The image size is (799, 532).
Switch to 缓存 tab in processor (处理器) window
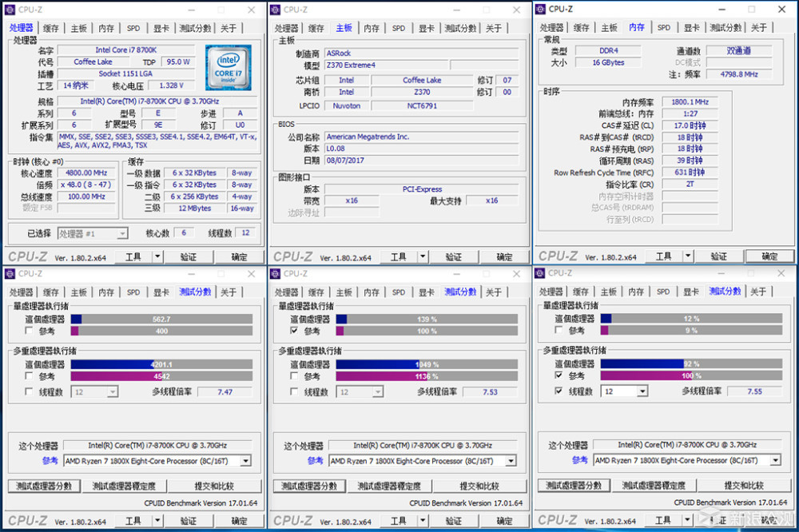point(51,29)
